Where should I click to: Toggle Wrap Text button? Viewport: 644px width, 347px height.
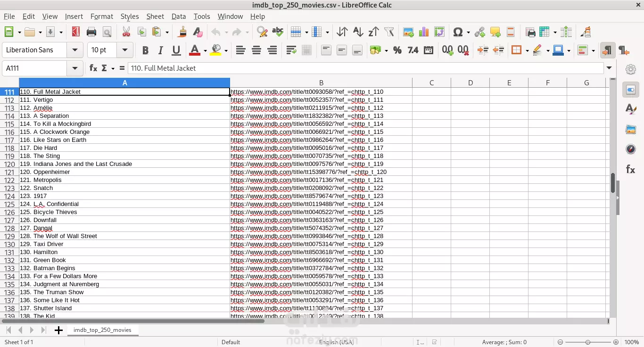(x=291, y=50)
